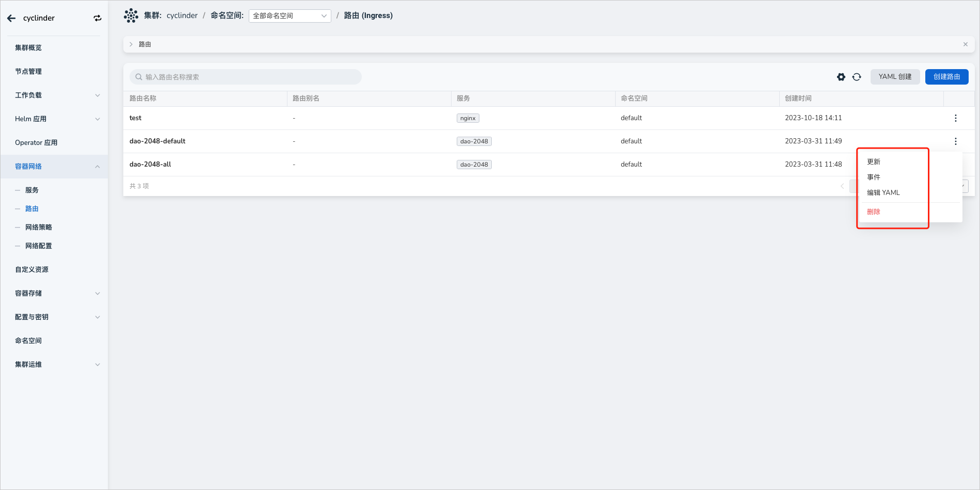
Task: Go to 节点管理 in the sidebar
Action: coord(28,72)
